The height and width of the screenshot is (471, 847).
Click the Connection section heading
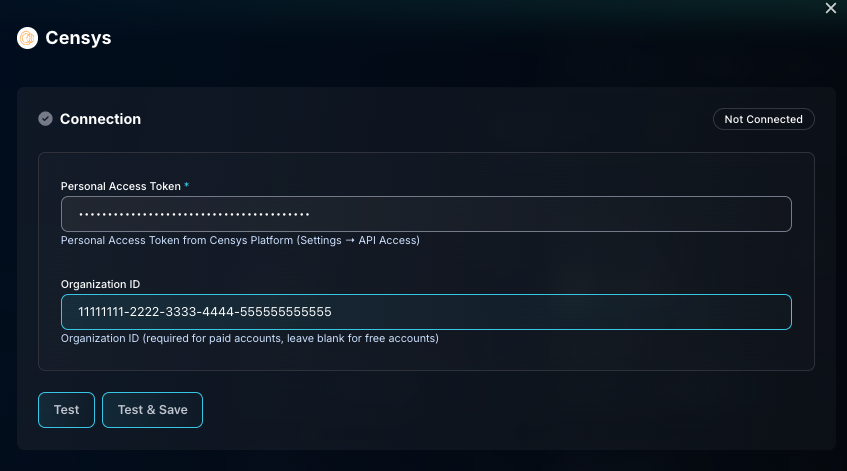coord(100,119)
